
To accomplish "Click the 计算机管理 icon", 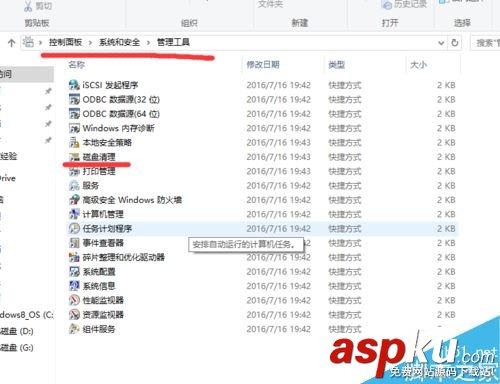I will 74,214.
